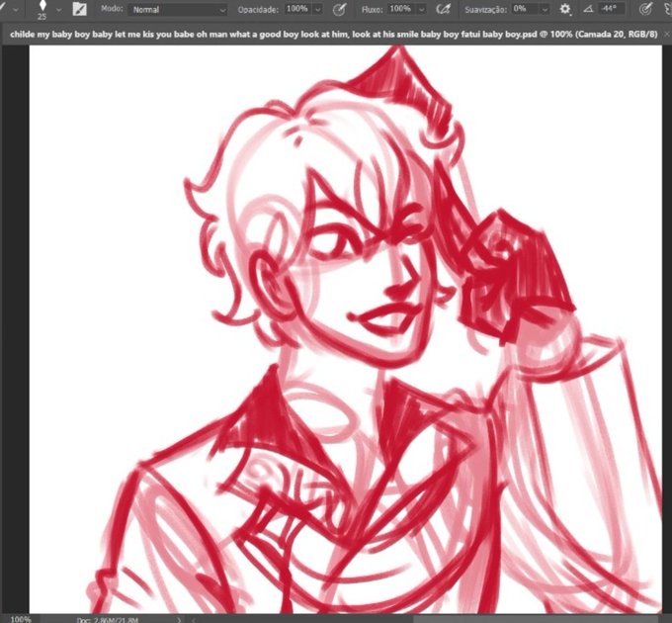Expand the brush preset picker arrow

[x=58, y=10]
